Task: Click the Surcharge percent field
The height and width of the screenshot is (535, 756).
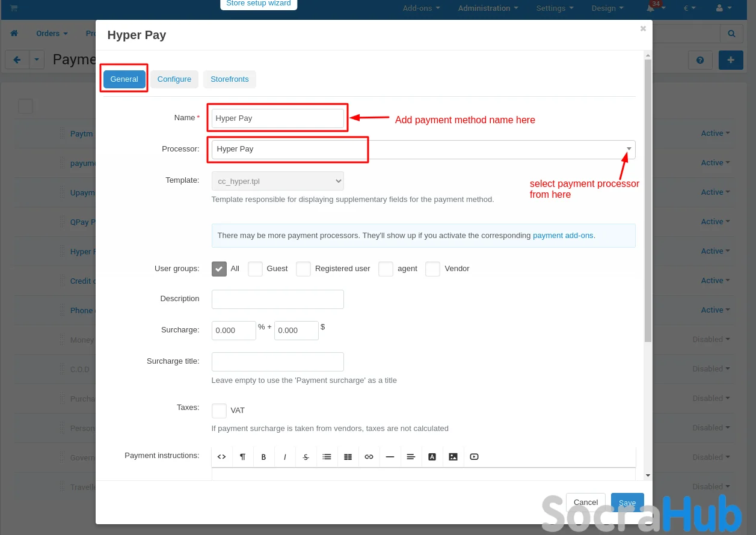Action: coord(234,331)
